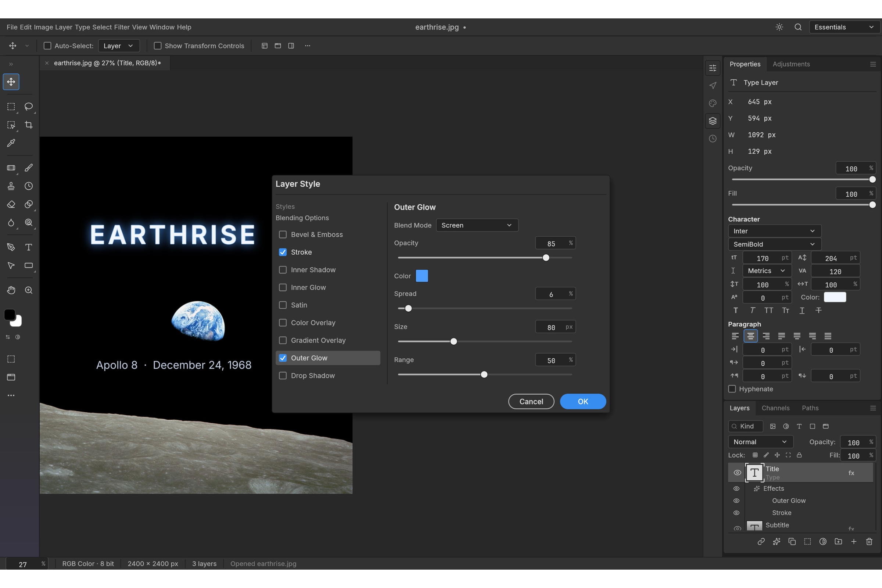The height and width of the screenshot is (588, 882).
Task: Create a new layer with plus icon
Action: point(853,541)
